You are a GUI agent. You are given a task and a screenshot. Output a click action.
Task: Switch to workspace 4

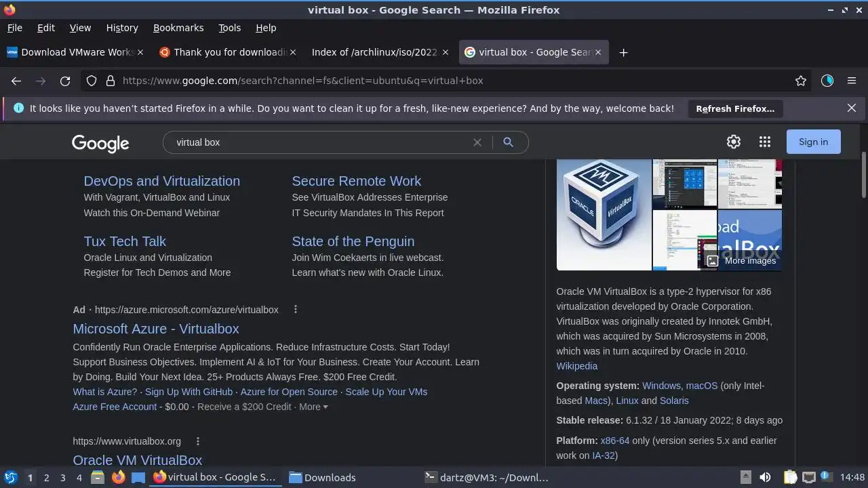pyautogui.click(x=79, y=478)
